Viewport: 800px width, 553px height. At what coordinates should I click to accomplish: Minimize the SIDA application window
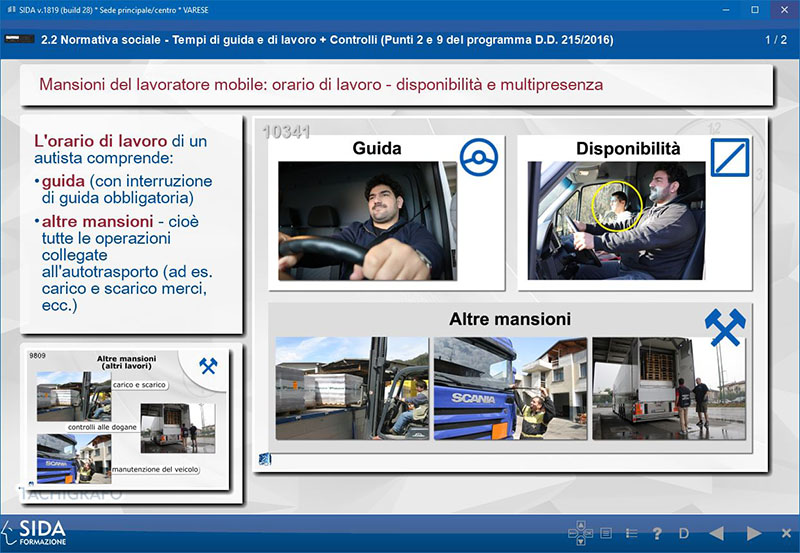(x=724, y=10)
